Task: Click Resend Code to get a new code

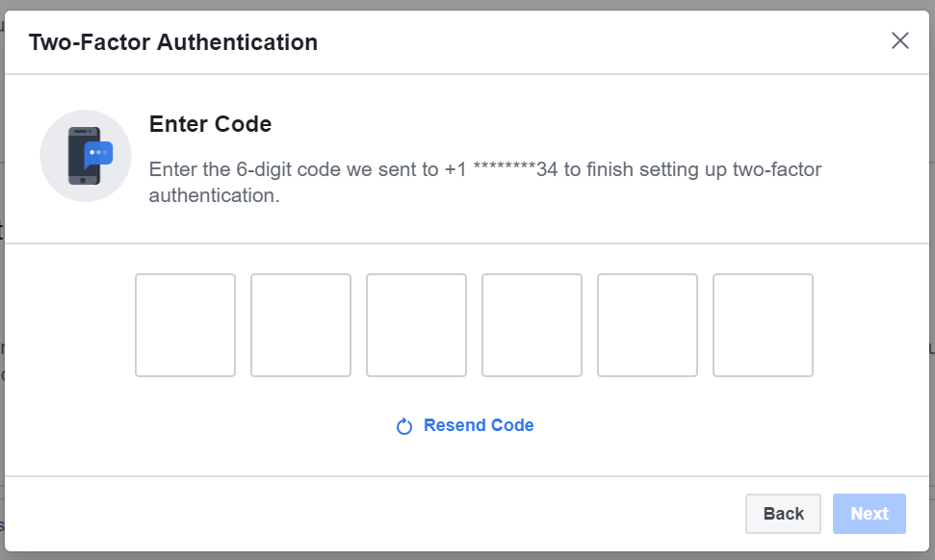Action: pos(478,424)
